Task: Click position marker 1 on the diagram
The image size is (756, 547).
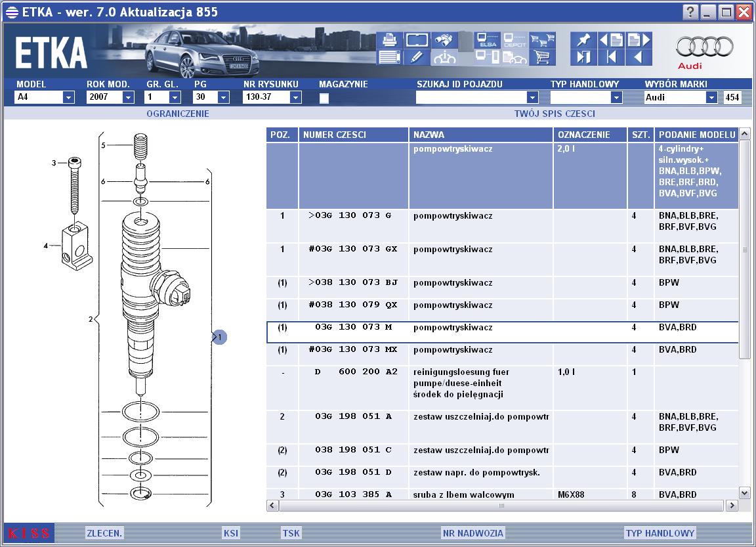Action: 219,337
